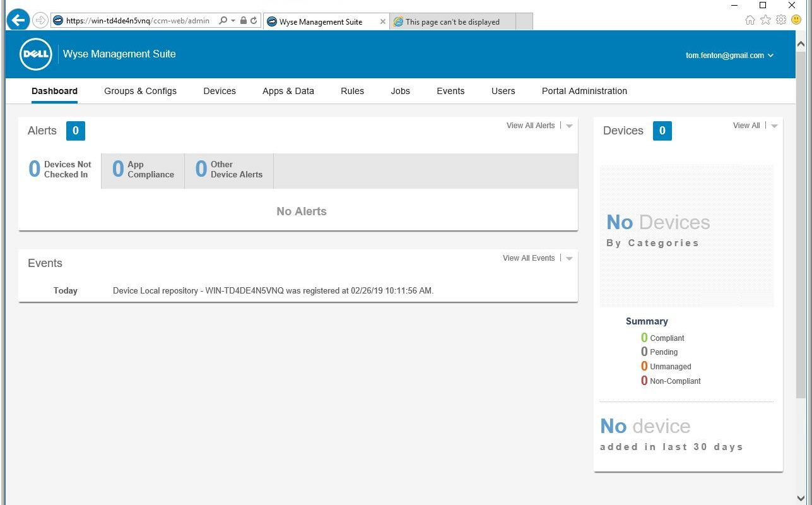Click the address bar URL field

coord(137,21)
